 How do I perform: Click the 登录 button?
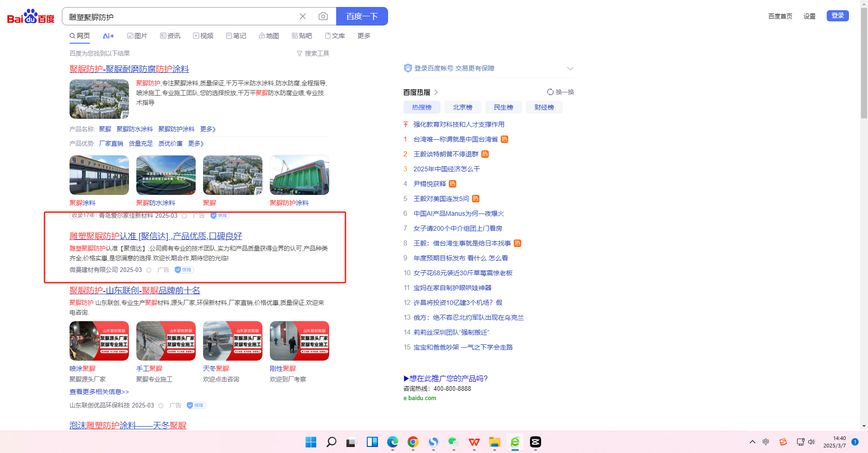838,16
